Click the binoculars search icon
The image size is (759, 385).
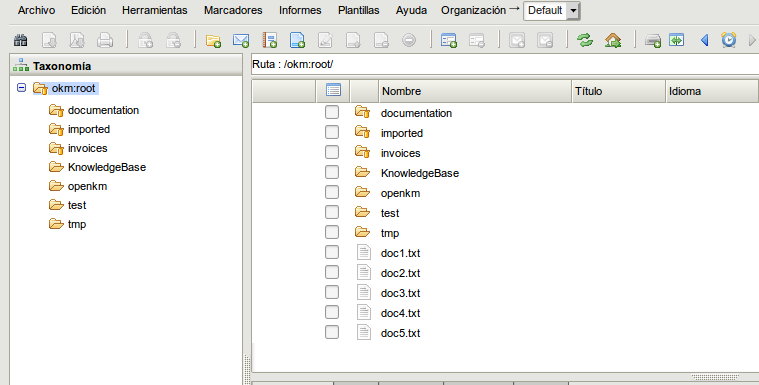[x=20, y=40]
